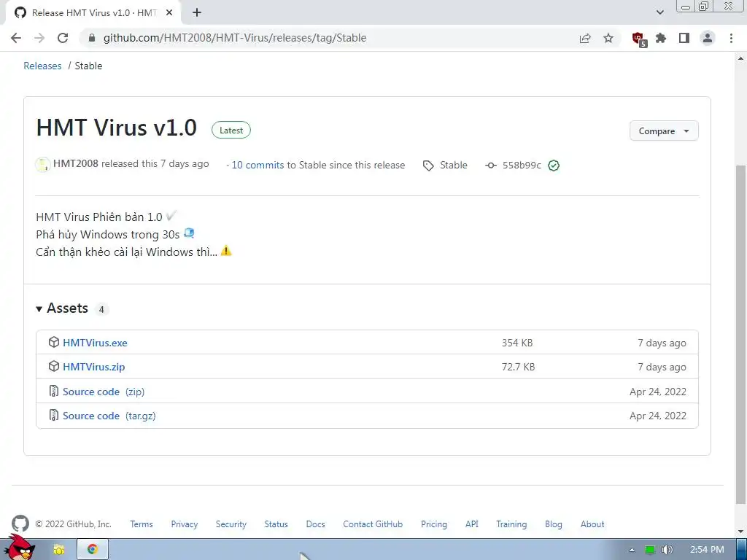The height and width of the screenshot is (560, 747).
Task: Click the HMTVirus.zip asset link
Action: pos(94,367)
